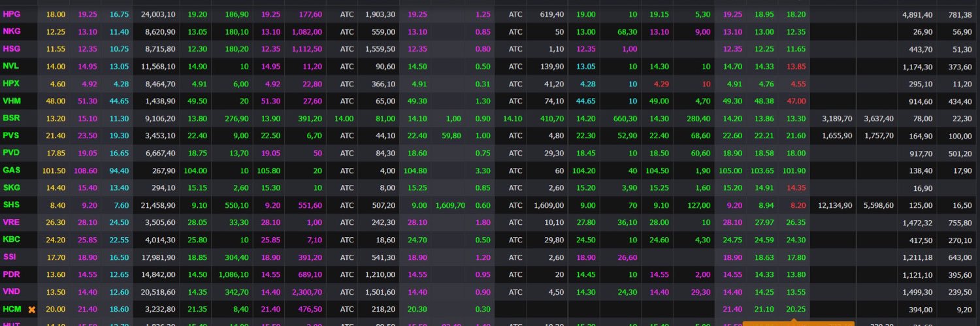980x326 pixels.
Task: Select 1,757,70 in the PVS row
Action: click(878, 135)
